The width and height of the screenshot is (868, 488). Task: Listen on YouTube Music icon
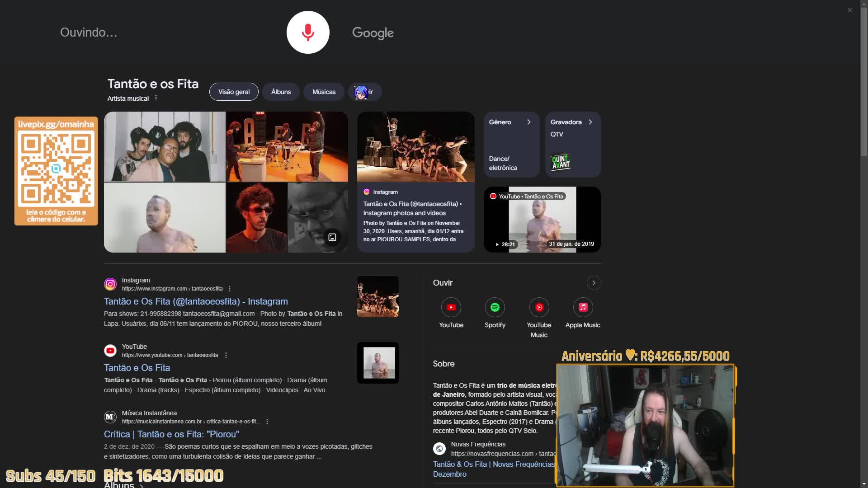coord(539,307)
